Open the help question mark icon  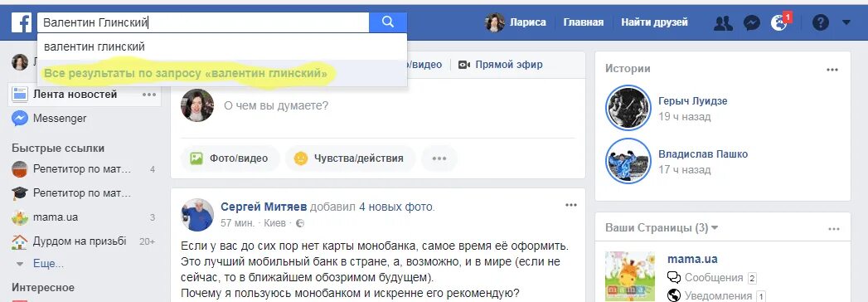tap(821, 22)
